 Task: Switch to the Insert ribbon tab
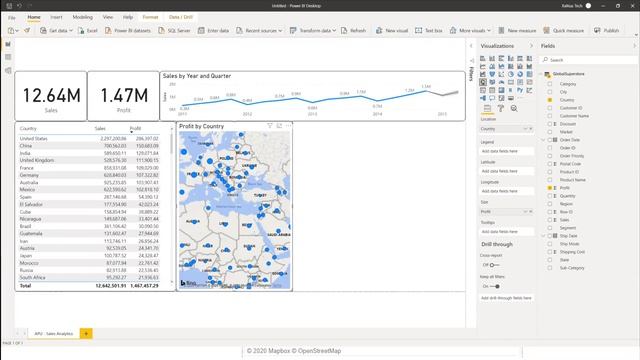pyautogui.click(x=56, y=17)
